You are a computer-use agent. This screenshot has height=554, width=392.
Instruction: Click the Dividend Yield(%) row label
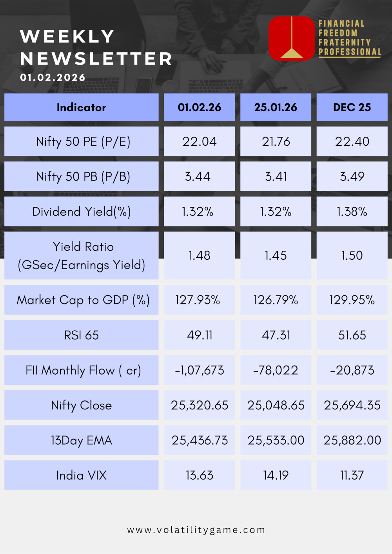tap(82, 212)
